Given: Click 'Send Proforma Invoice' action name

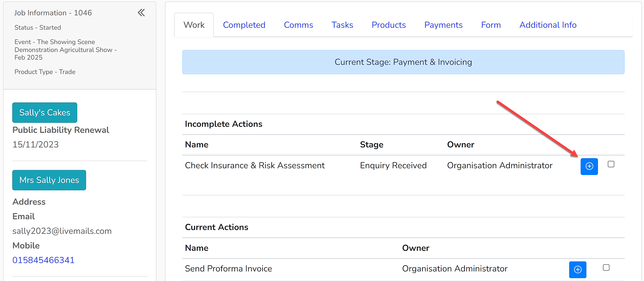Looking at the screenshot, I should [x=228, y=269].
